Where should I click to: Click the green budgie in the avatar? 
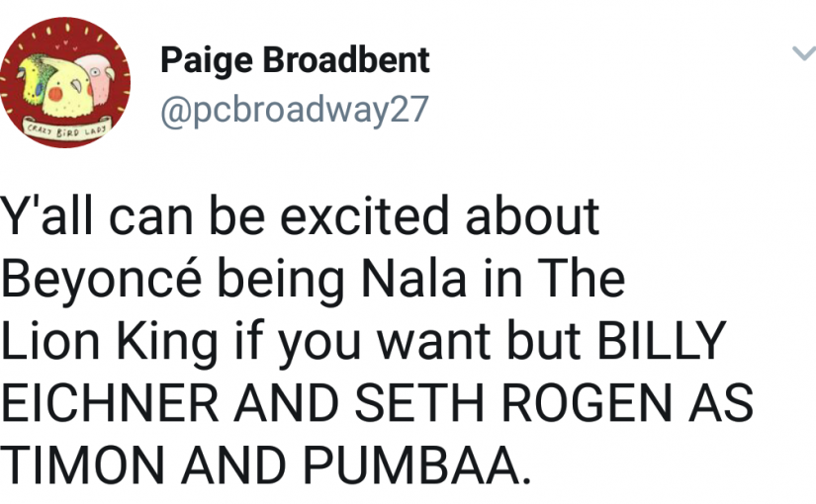(x=33, y=77)
